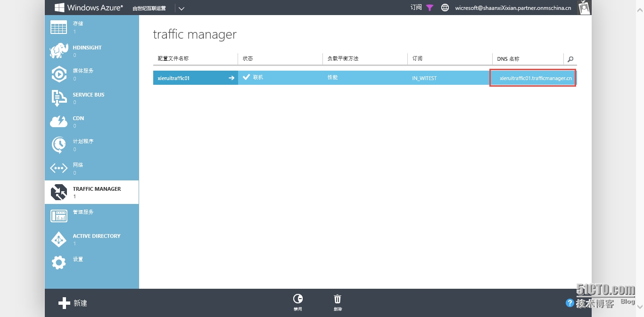Click the CDN sidebar label
The width and height of the screenshot is (644, 317).
tap(78, 118)
